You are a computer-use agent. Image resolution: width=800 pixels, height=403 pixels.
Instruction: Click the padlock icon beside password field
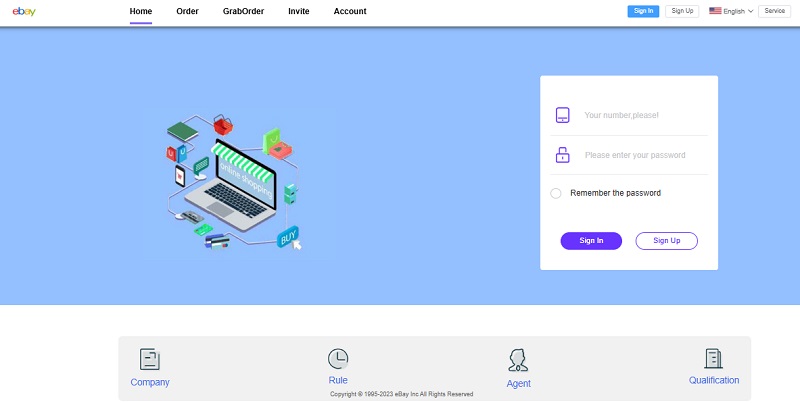pyautogui.click(x=563, y=155)
